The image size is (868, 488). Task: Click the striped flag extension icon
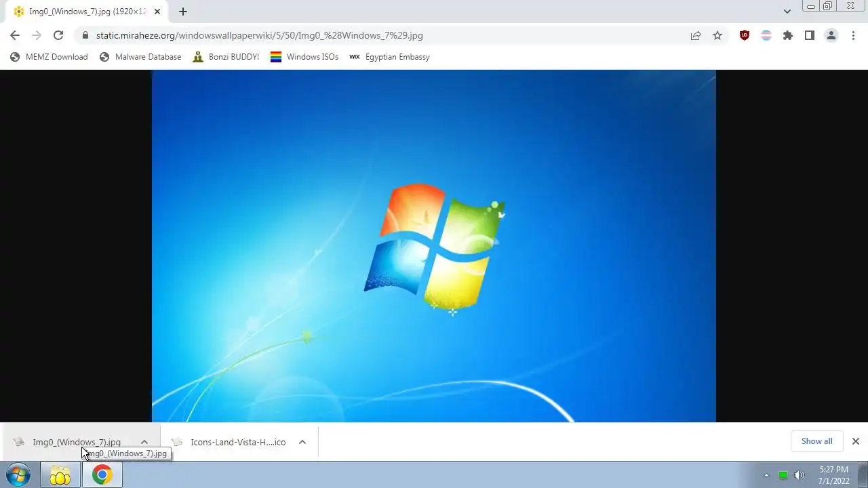pyautogui.click(x=766, y=35)
